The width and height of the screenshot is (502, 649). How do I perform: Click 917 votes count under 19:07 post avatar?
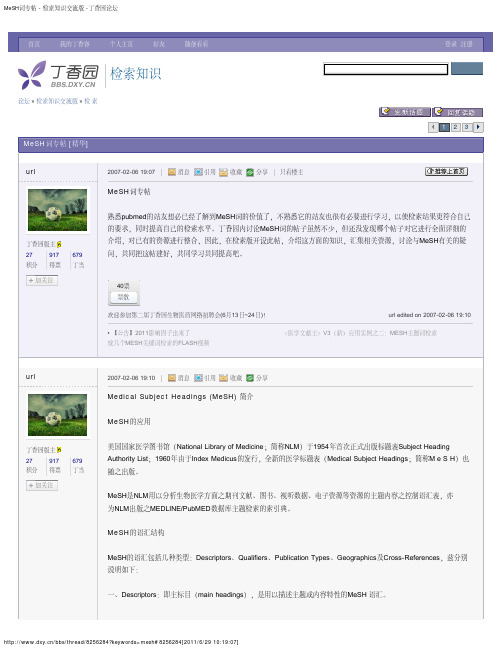[54, 255]
